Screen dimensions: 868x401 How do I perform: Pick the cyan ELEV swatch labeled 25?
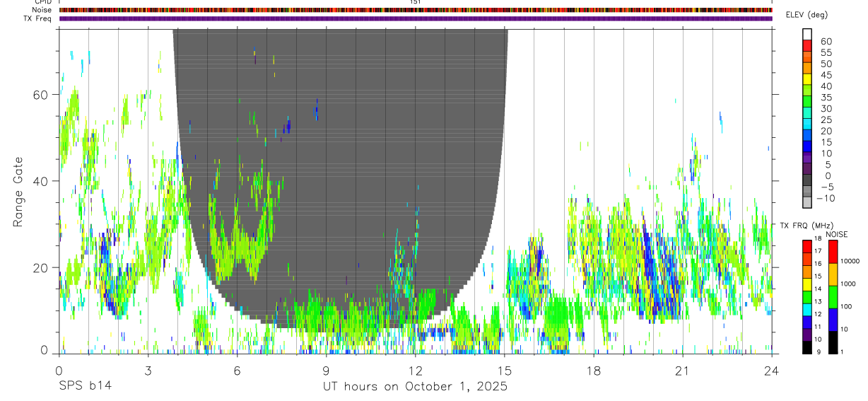(x=807, y=124)
